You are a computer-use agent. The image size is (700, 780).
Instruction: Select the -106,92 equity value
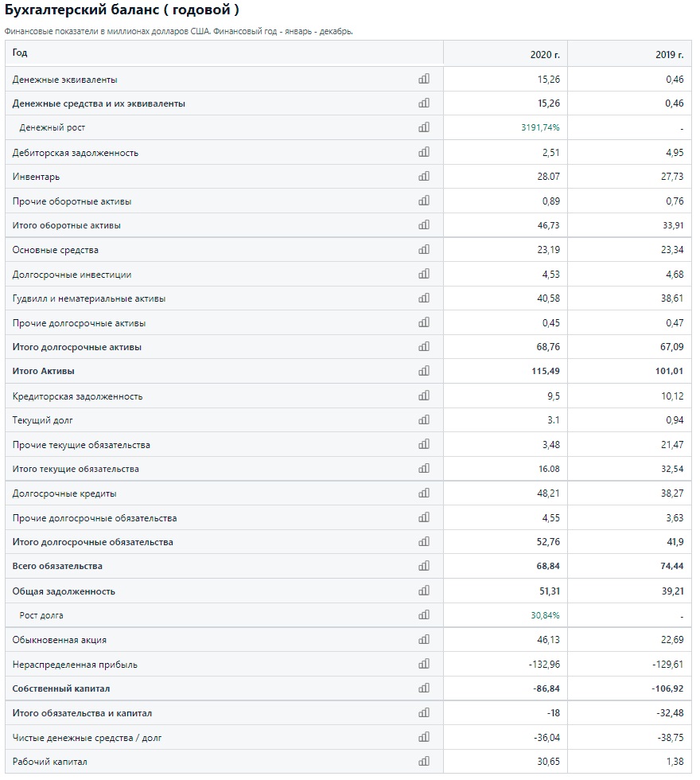coord(667,688)
